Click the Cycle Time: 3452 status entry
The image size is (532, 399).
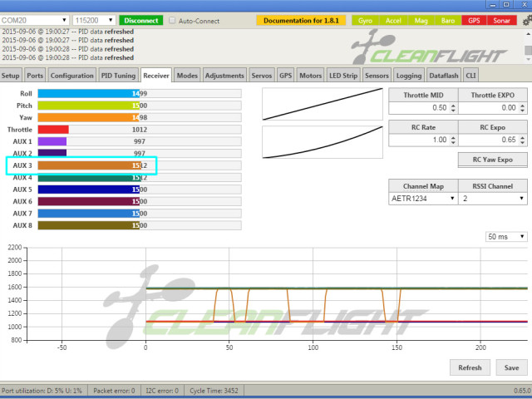(214, 391)
